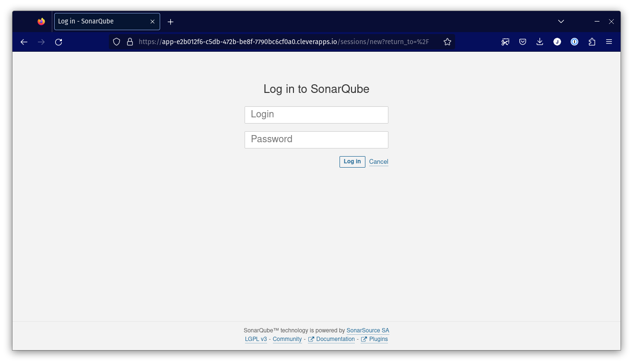Reload the page with refresh icon
Viewport: 633px width, 364px height.
tap(59, 42)
